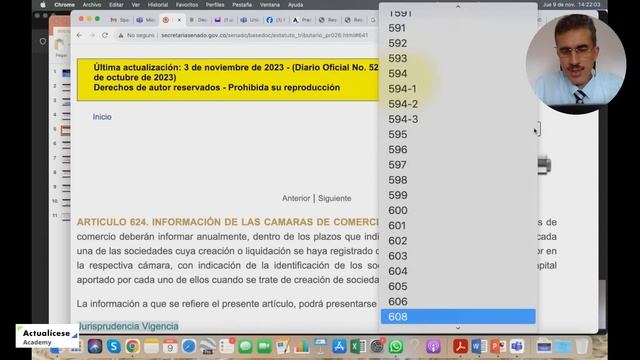Launch Microsoft Teams from the dock
Image resolution: width=640 pixels, height=360 pixels.
pos(517,347)
